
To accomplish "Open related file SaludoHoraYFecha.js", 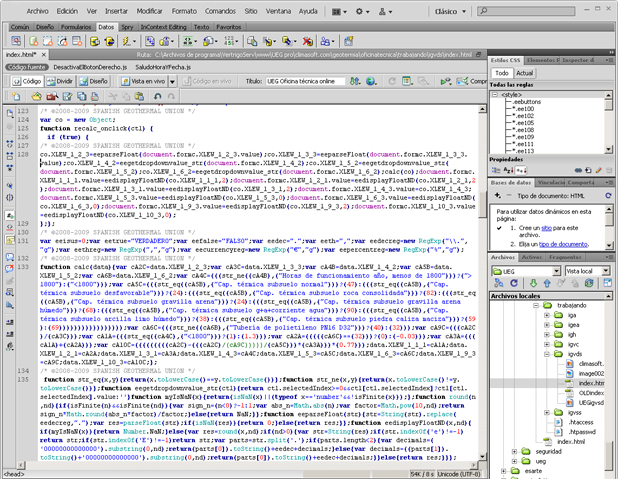I will tap(163, 67).
